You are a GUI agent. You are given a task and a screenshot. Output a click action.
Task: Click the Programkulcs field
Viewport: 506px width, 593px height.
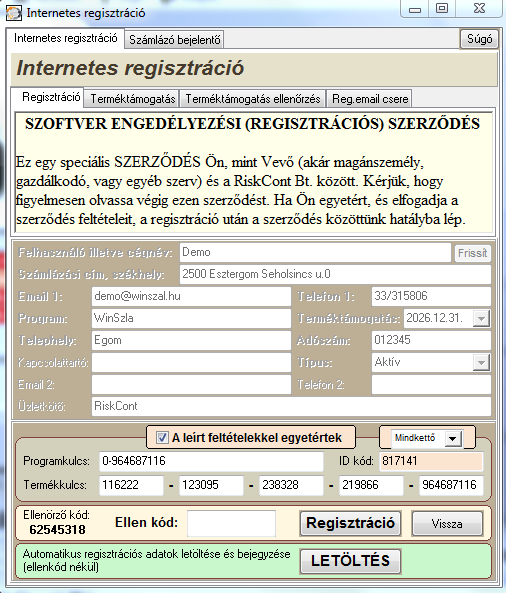coord(211,461)
